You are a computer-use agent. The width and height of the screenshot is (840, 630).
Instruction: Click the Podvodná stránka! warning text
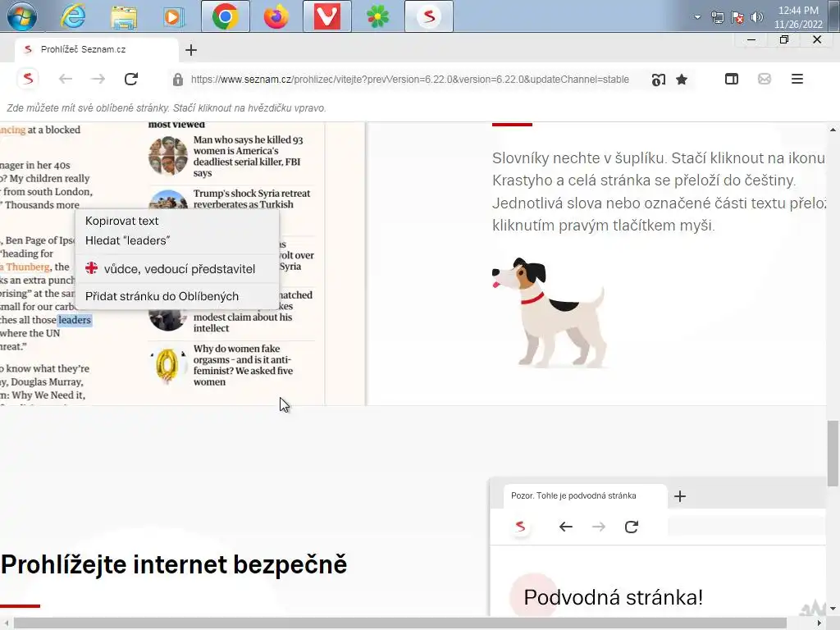pyautogui.click(x=614, y=597)
